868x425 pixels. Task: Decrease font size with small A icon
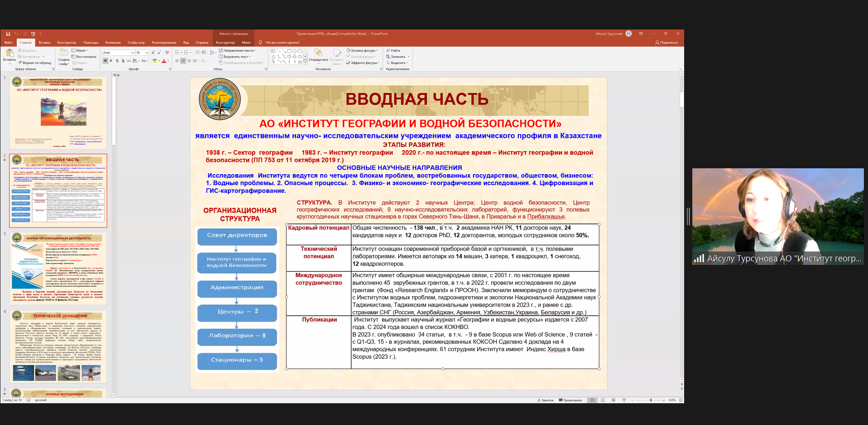point(159,53)
